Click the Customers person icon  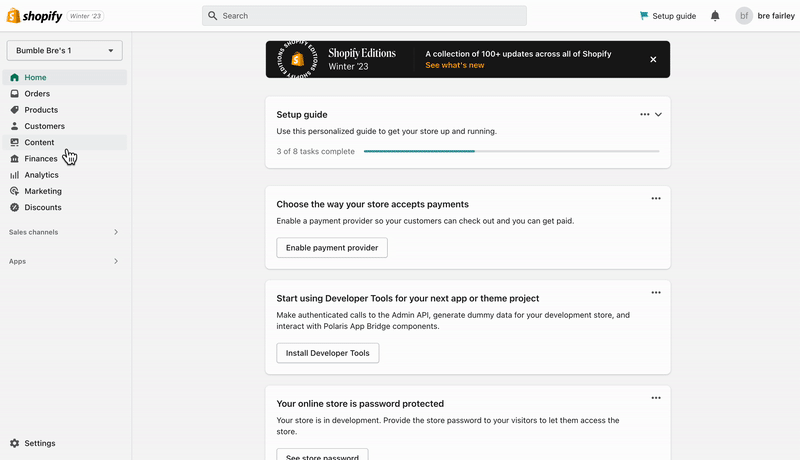14,126
